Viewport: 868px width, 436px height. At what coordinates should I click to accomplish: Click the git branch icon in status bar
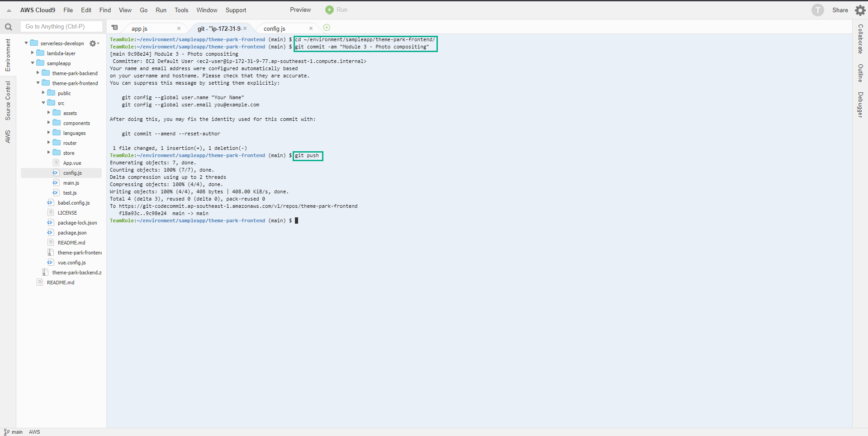click(x=6, y=432)
